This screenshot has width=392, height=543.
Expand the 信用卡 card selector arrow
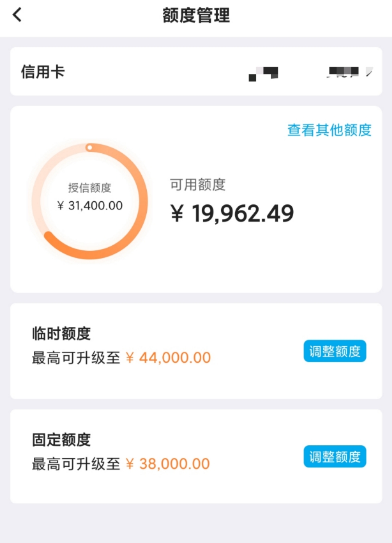[369, 72]
